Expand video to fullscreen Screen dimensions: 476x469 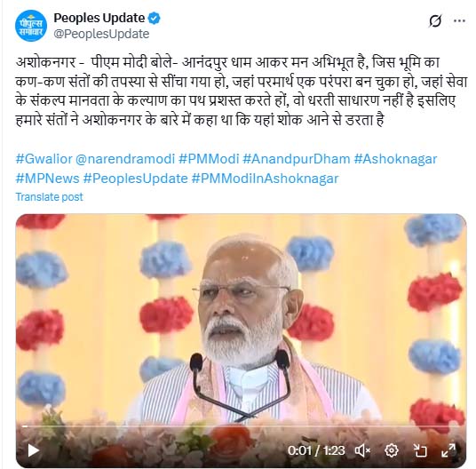coord(448,450)
